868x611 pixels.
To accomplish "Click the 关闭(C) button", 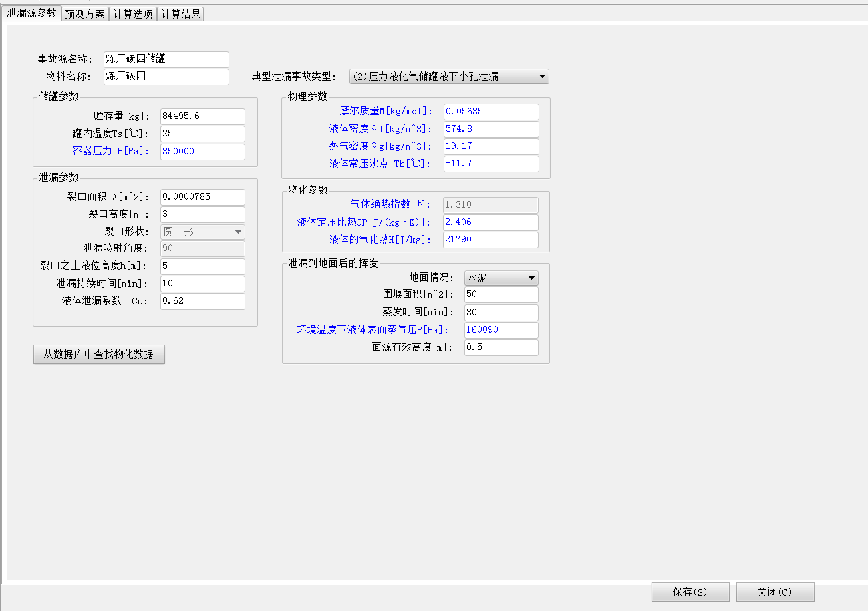I will tap(775, 592).
